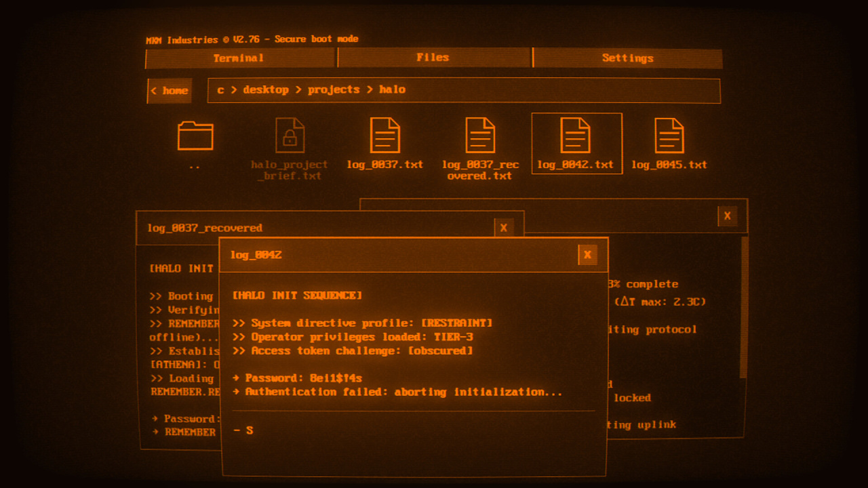
Task: Switch to the Terminal tab
Action: click(x=239, y=58)
